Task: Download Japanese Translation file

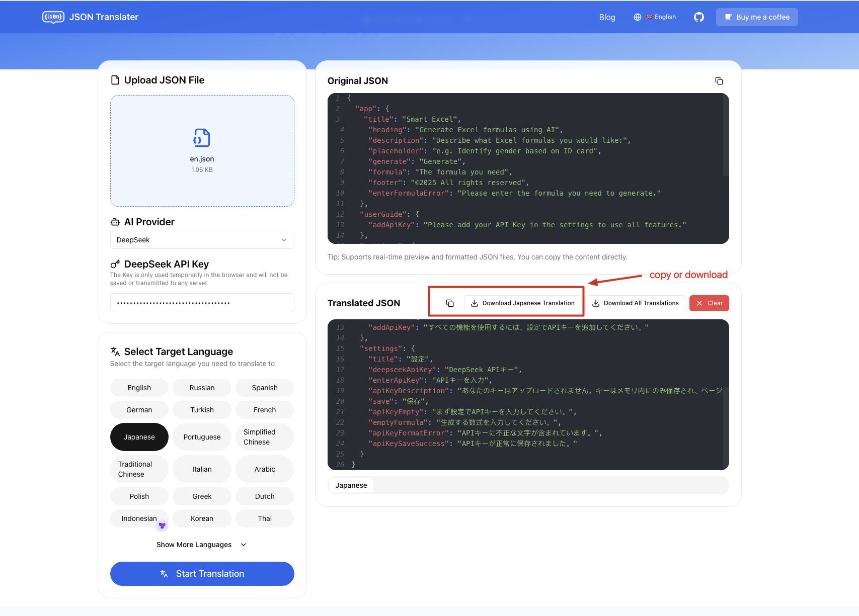Action: point(522,303)
